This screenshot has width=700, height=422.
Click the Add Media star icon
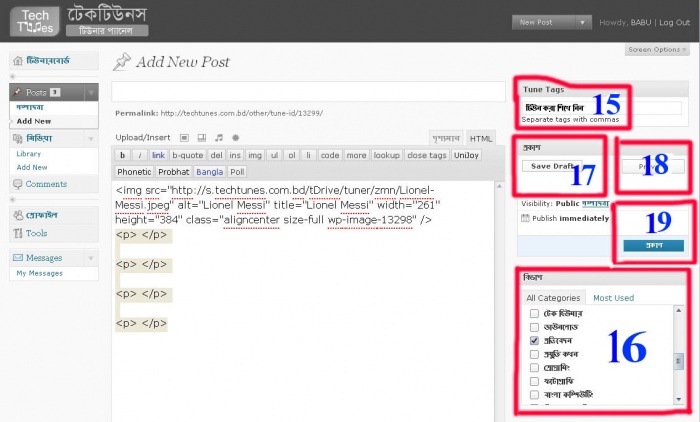pos(236,138)
